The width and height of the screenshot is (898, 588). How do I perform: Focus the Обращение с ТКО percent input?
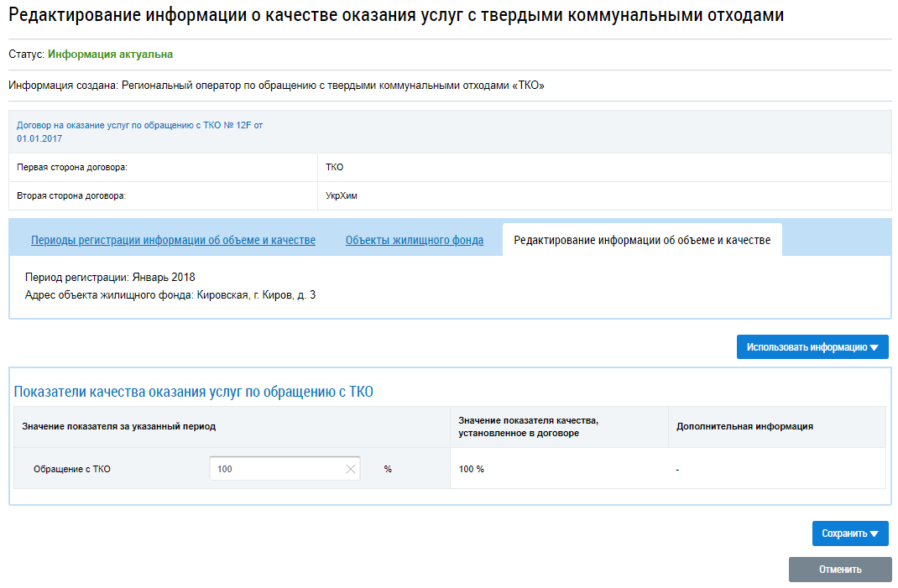[x=275, y=469]
